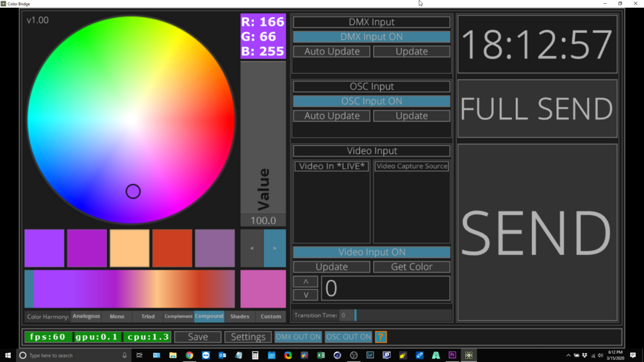Toggle DMX OUT ON button

pos(298,337)
